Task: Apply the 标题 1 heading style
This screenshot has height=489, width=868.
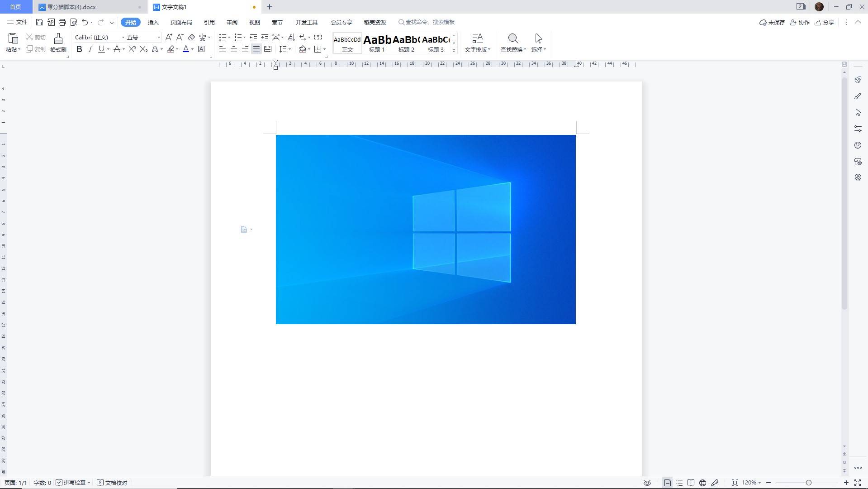Action: point(377,43)
